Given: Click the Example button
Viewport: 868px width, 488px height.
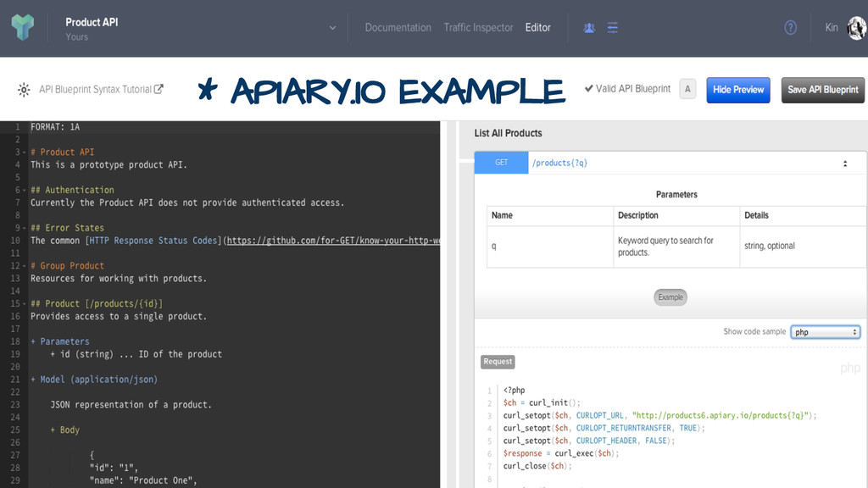Looking at the screenshot, I should click(670, 297).
